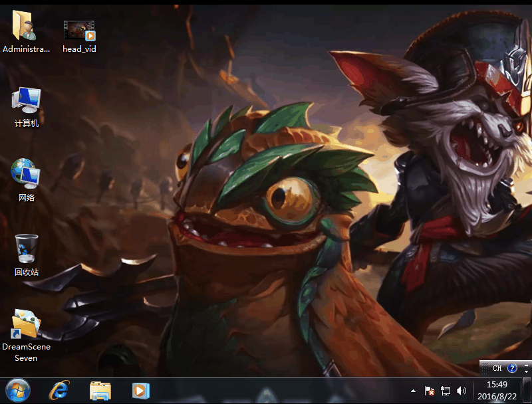532x404 pixels.
Task: Launch Internet Explorer from the taskbar
Action: point(59,391)
